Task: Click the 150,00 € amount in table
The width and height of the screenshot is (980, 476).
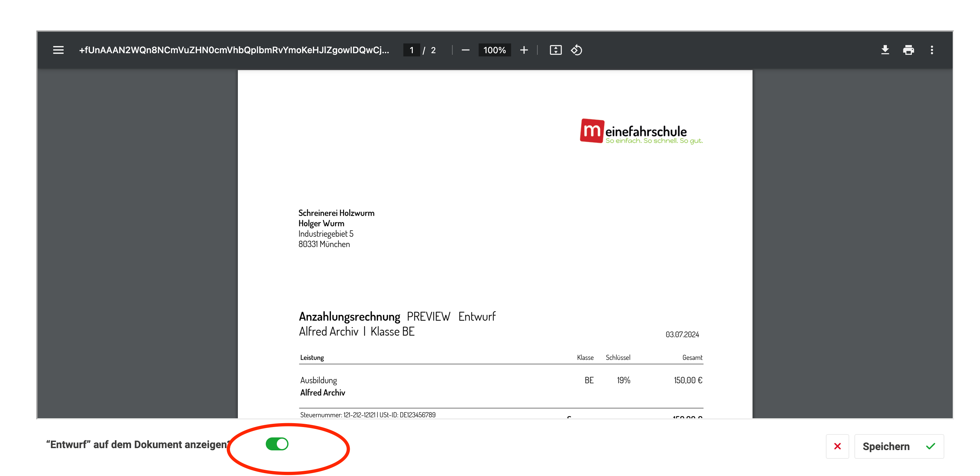Action: [688, 380]
